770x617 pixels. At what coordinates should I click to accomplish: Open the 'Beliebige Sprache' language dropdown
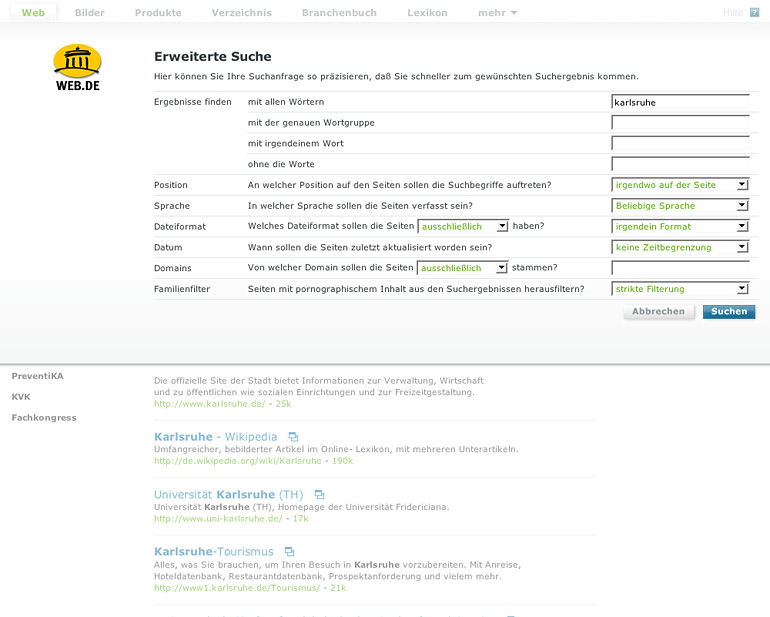[x=680, y=205]
